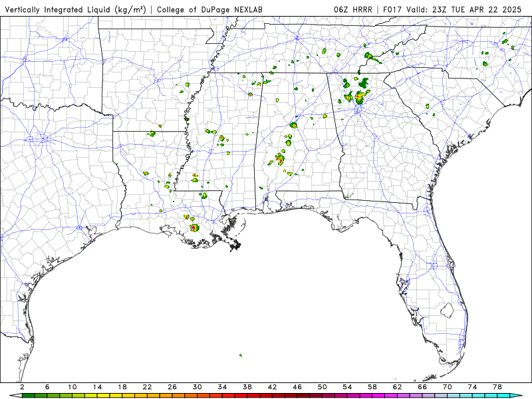Click the colorbar label "42"
532x399 pixels.
pos(273,387)
